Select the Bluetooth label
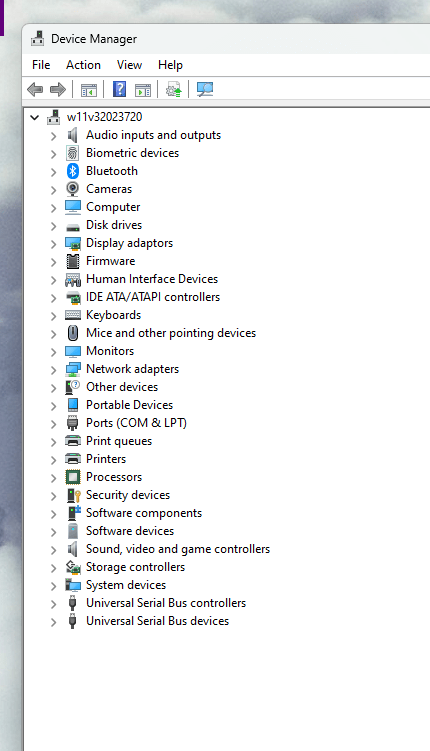 [x=112, y=171]
